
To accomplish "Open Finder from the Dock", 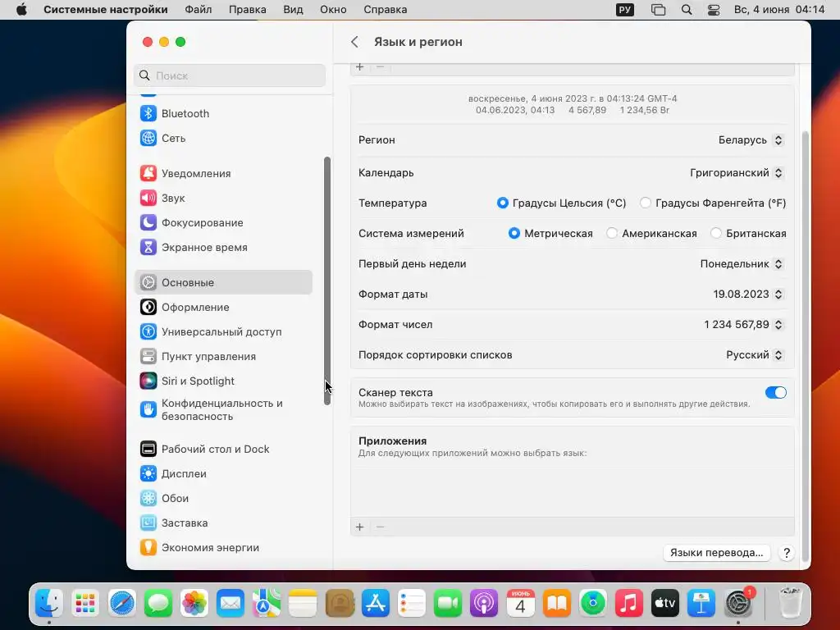I will point(48,604).
